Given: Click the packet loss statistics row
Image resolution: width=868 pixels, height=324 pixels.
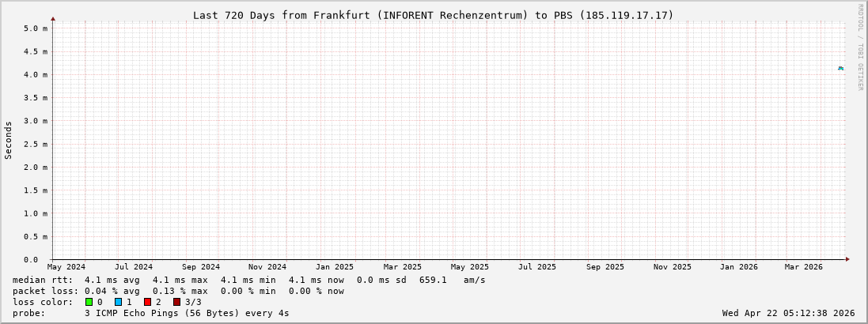Looking at the screenshot, I should point(178,291).
